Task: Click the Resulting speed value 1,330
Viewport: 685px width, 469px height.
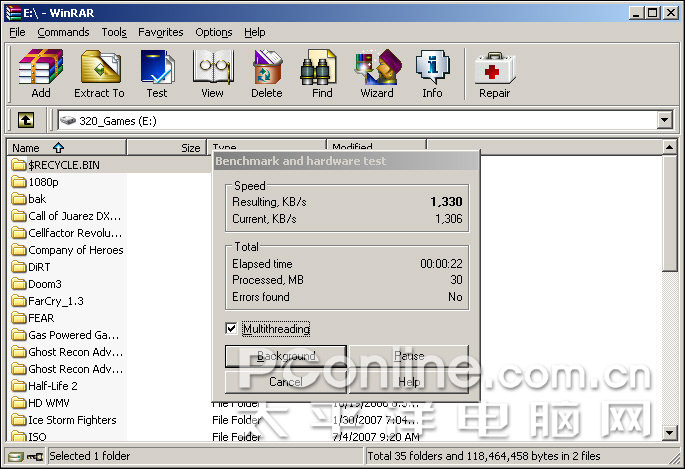Action: click(446, 202)
